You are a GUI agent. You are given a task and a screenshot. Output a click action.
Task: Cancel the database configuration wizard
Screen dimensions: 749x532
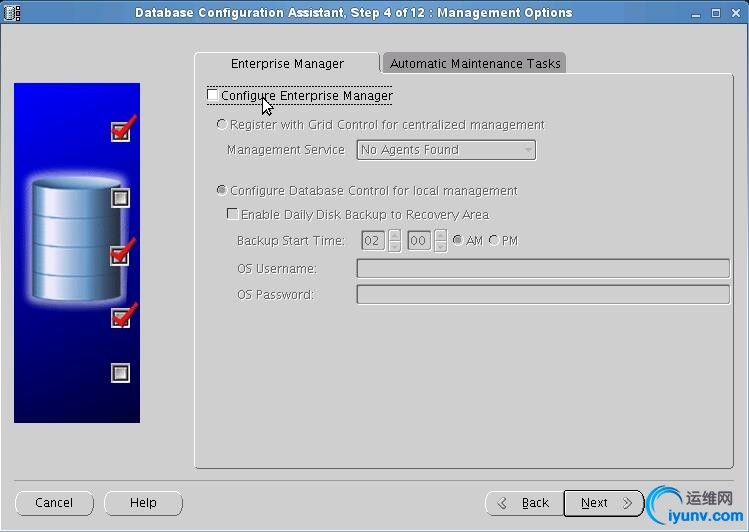click(54, 503)
